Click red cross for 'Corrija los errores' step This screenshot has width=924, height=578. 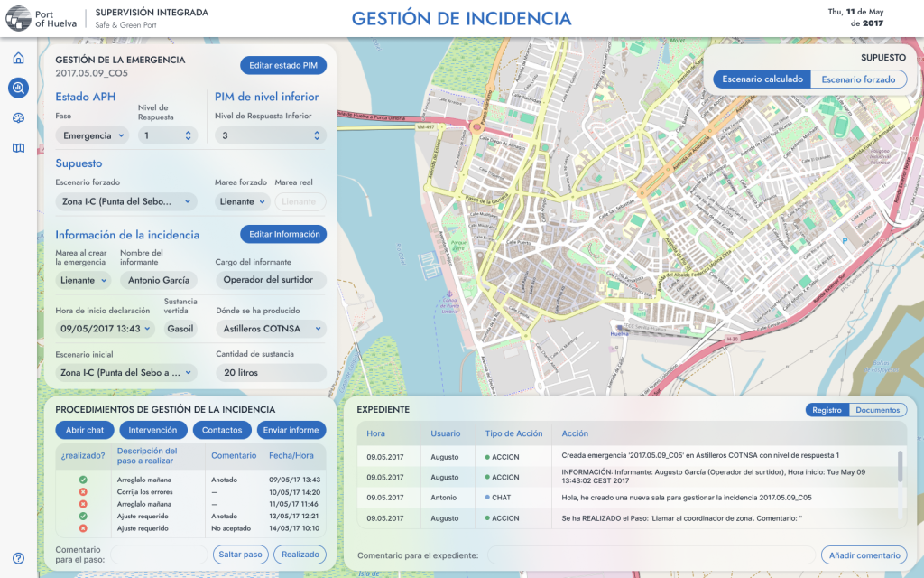pyautogui.click(x=83, y=491)
